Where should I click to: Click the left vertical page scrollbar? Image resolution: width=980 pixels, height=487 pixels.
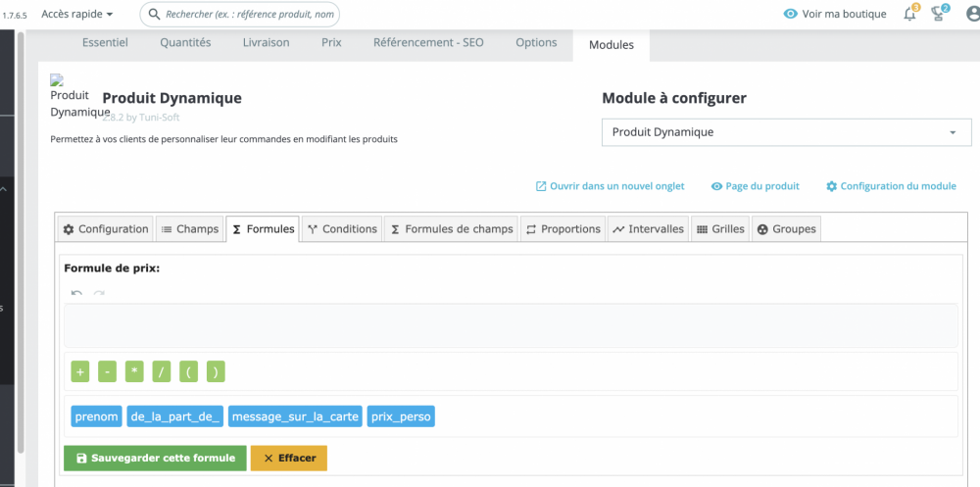click(21, 244)
